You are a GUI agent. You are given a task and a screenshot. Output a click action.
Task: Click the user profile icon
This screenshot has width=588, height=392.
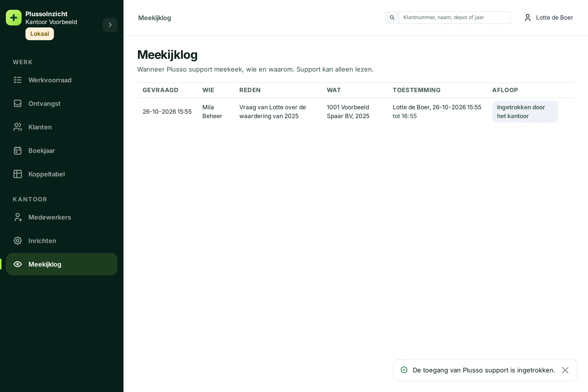pyautogui.click(x=527, y=18)
